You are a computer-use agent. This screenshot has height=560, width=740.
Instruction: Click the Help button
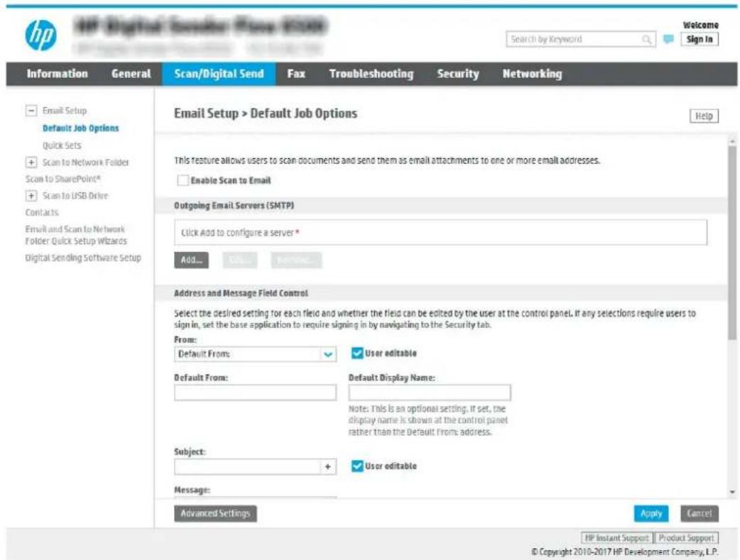click(x=704, y=116)
